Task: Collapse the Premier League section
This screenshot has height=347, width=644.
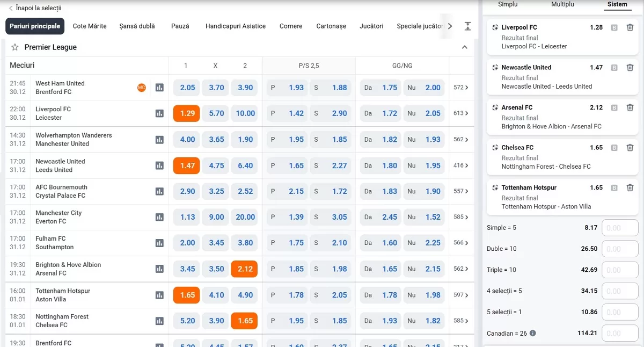Action: [464, 47]
